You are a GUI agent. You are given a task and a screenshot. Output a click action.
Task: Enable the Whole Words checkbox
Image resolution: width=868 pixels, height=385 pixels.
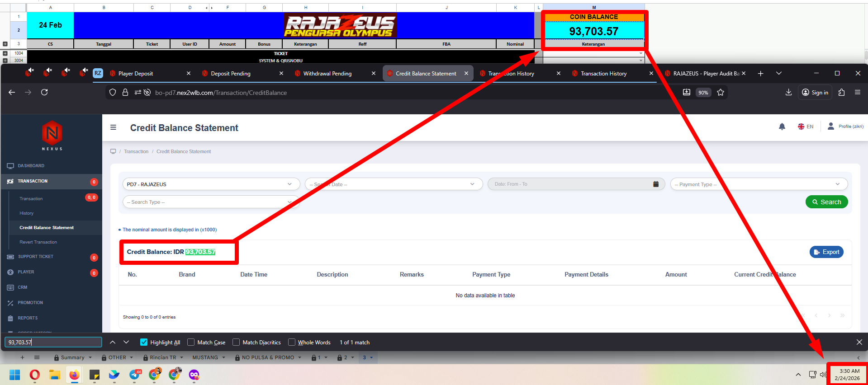pos(292,342)
